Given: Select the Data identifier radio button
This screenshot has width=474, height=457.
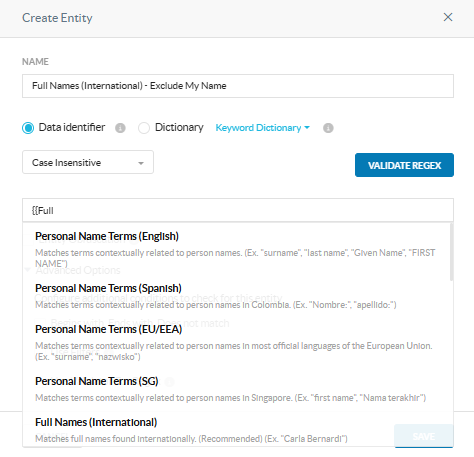Looking at the screenshot, I should [28, 128].
